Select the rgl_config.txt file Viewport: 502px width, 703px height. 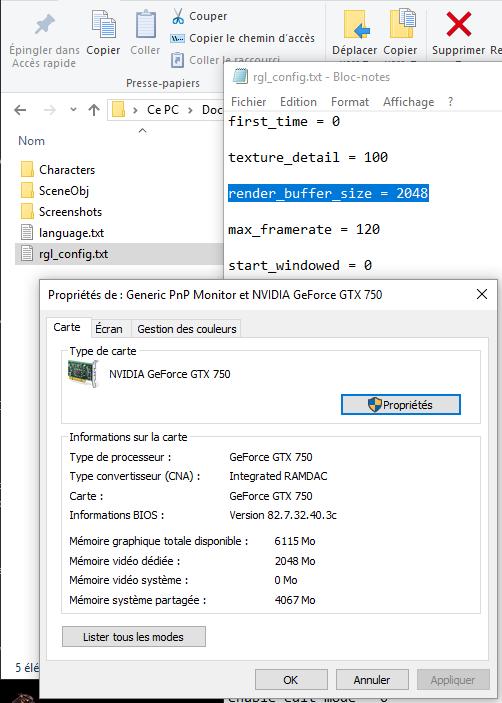pyautogui.click(x=120, y=254)
